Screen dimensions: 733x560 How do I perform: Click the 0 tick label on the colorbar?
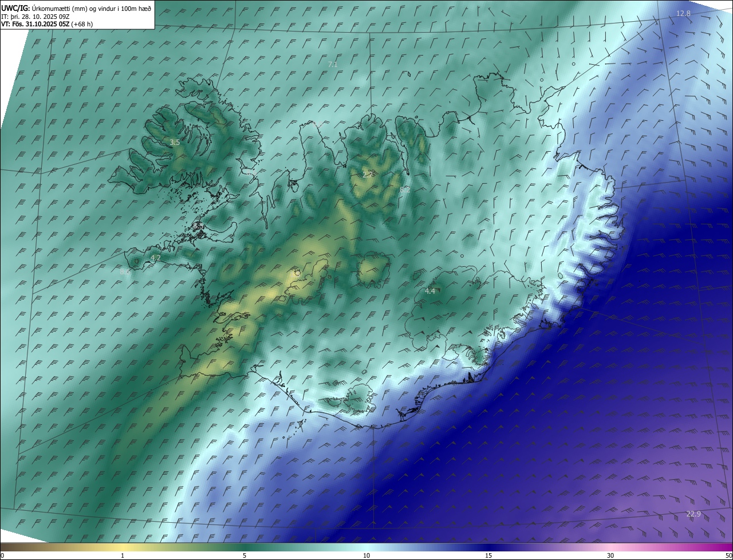click(2, 555)
